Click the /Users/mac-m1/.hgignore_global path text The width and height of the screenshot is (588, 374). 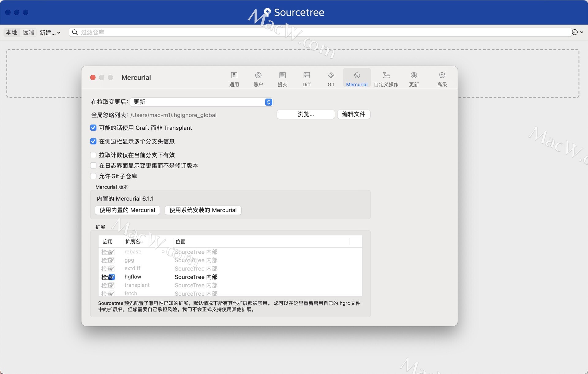(x=173, y=115)
